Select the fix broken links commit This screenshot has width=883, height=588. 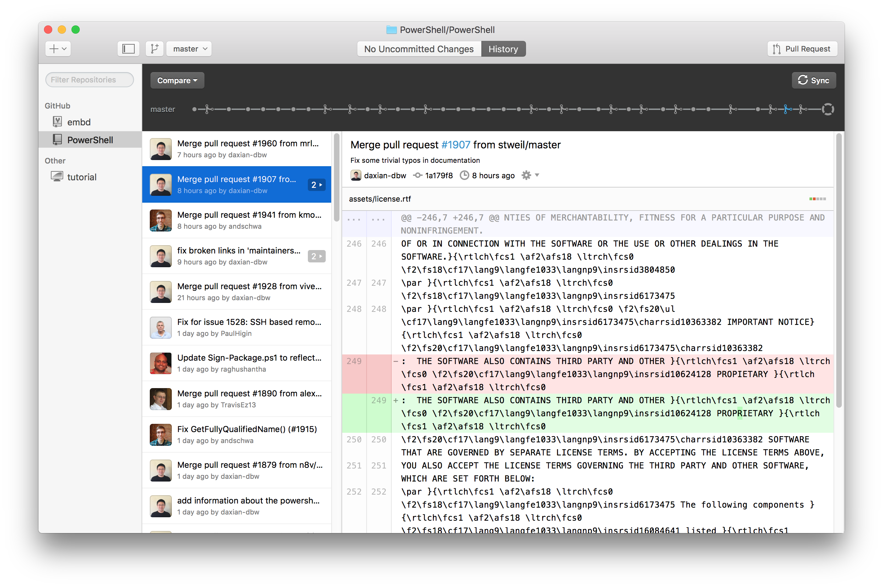click(x=237, y=256)
